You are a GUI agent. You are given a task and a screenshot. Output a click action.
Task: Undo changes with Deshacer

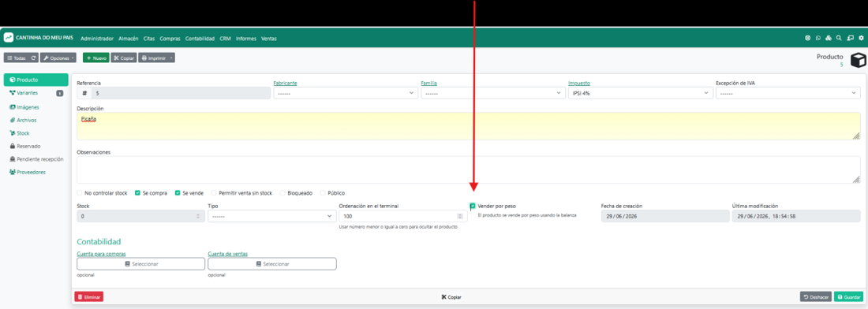tap(815, 297)
